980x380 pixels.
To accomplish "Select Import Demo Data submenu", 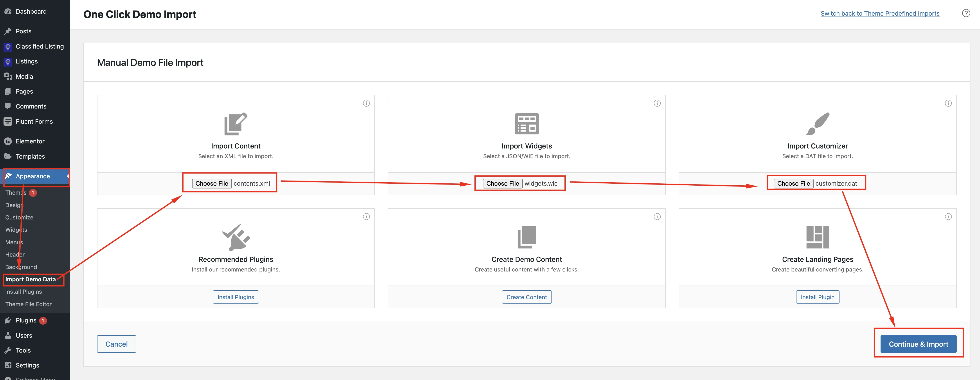I will 31,279.
